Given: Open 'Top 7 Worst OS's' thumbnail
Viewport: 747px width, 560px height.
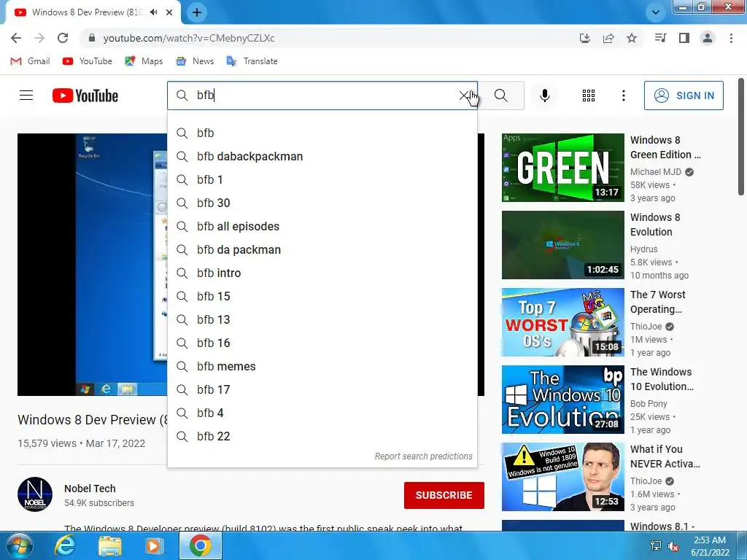Looking at the screenshot, I should click(x=562, y=322).
